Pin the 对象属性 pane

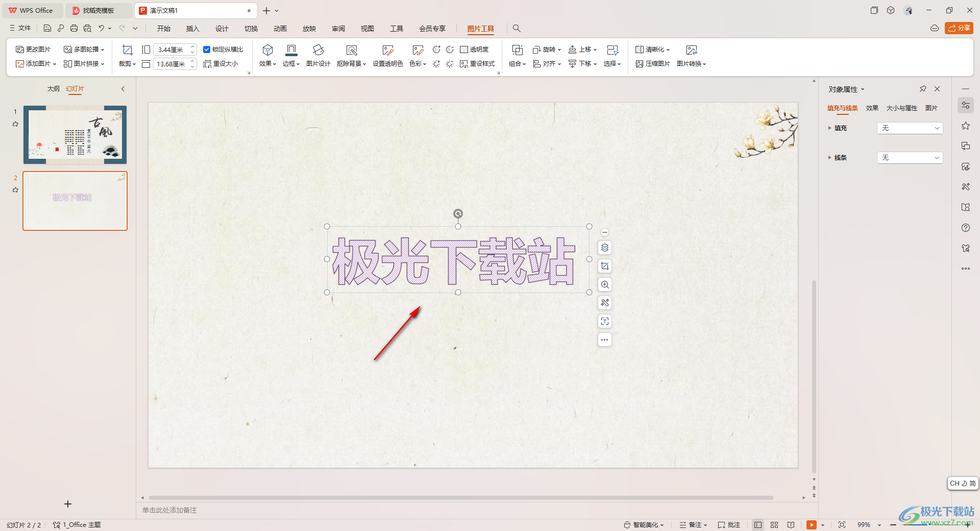coord(923,89)
